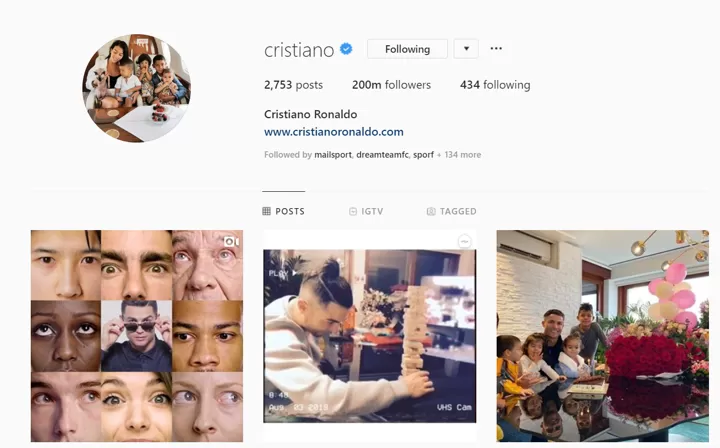This screenshot has height=448, width=720.
Task: Click the grid icon of the Posts tab
Action: (266, 211)
